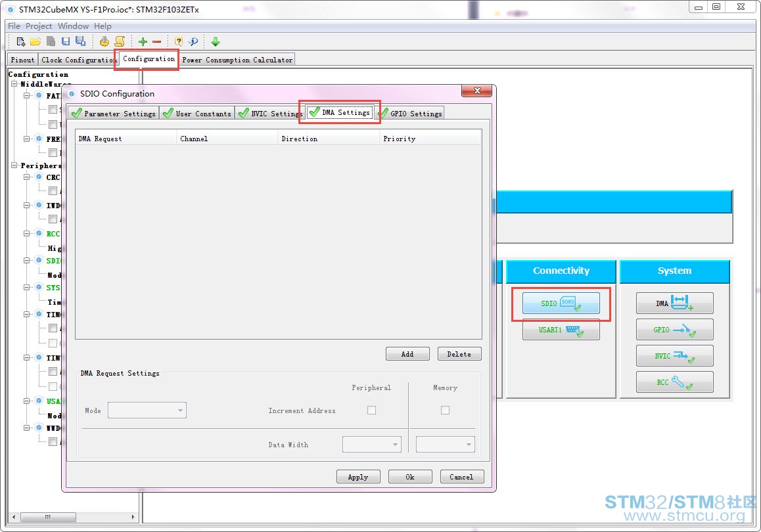Click the cube icon beside WWD node
The image size is (761, 532).
point(39,428)
